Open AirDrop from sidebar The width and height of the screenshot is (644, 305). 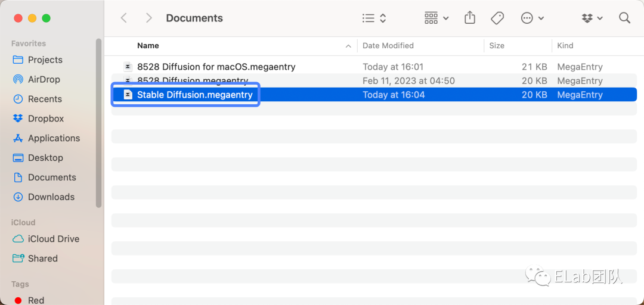click(44, 79)
